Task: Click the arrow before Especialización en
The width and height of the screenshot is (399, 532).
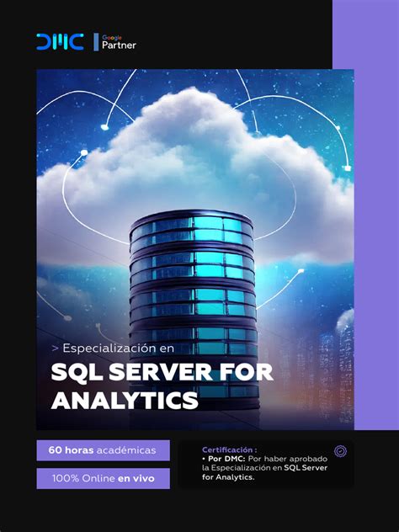Action: tap(56, 348)
